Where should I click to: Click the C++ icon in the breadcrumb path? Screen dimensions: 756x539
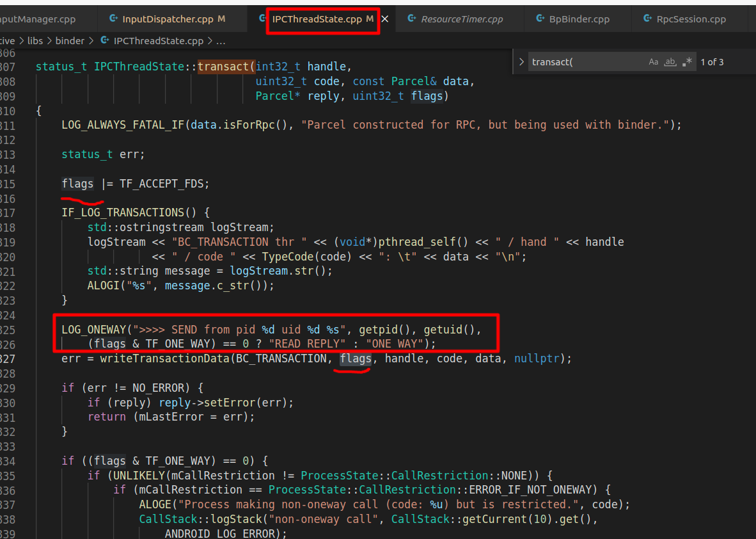click(104, 40)
